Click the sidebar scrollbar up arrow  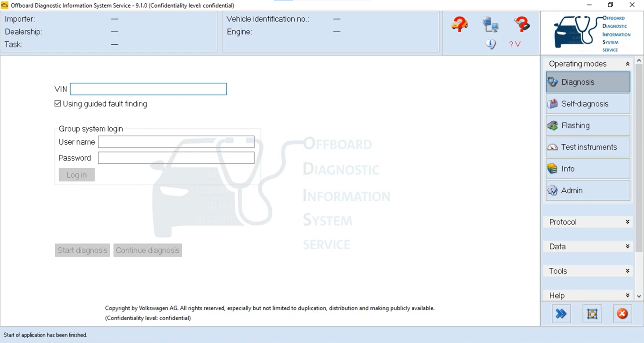pos(639,60)
